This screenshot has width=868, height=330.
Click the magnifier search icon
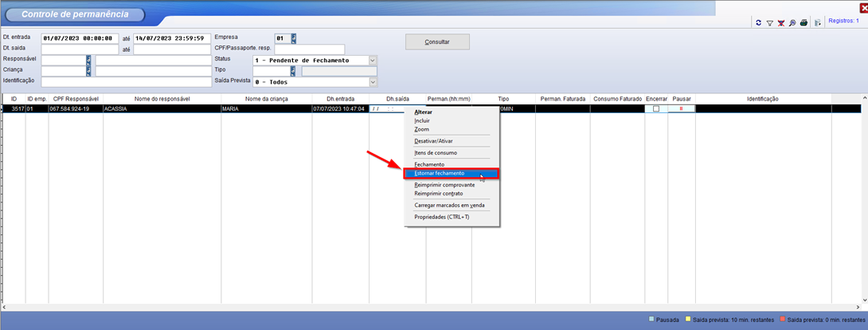(x=792, y=22)
